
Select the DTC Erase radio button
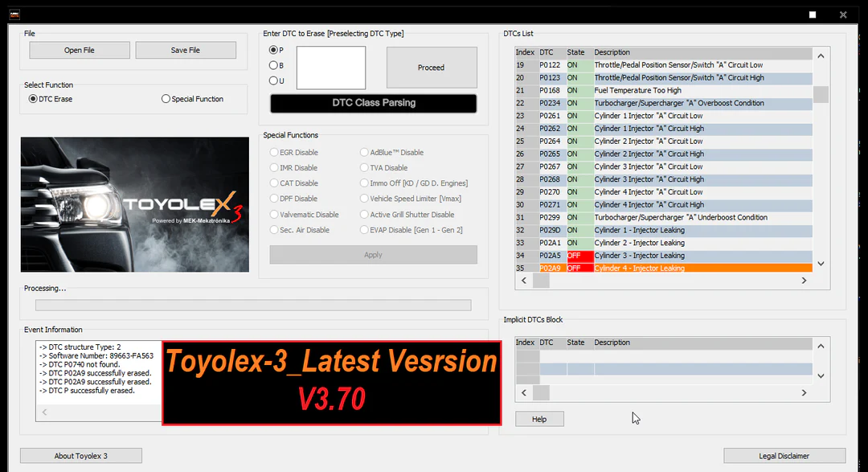(33, 99)
